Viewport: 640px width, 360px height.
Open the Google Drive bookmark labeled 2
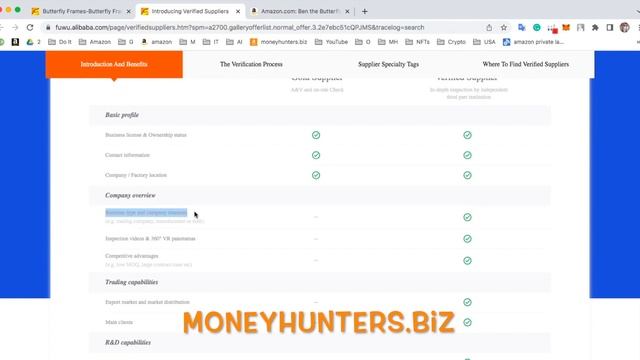33,42
